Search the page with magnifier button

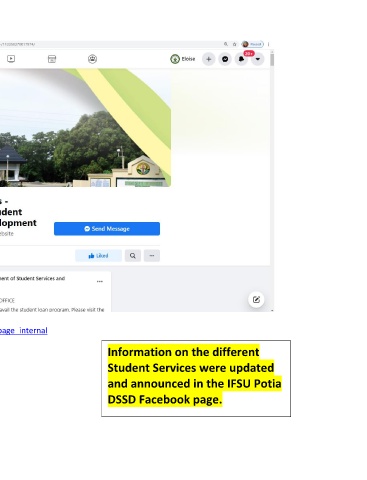click(x=133, y=256)
